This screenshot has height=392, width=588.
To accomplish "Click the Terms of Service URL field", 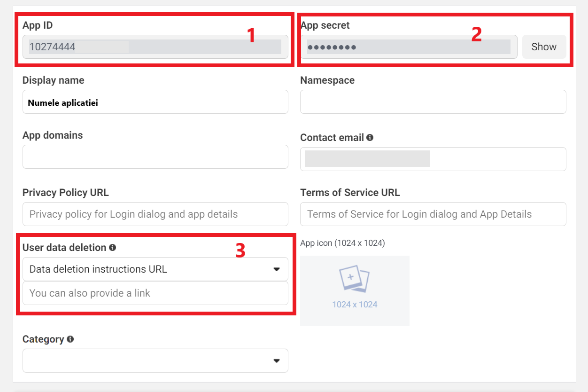I will click(433, 214).
